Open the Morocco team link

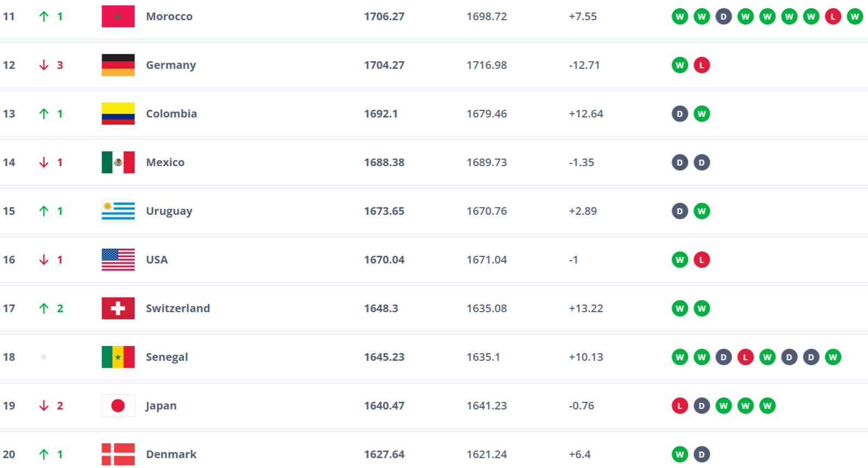click(169, 16)
